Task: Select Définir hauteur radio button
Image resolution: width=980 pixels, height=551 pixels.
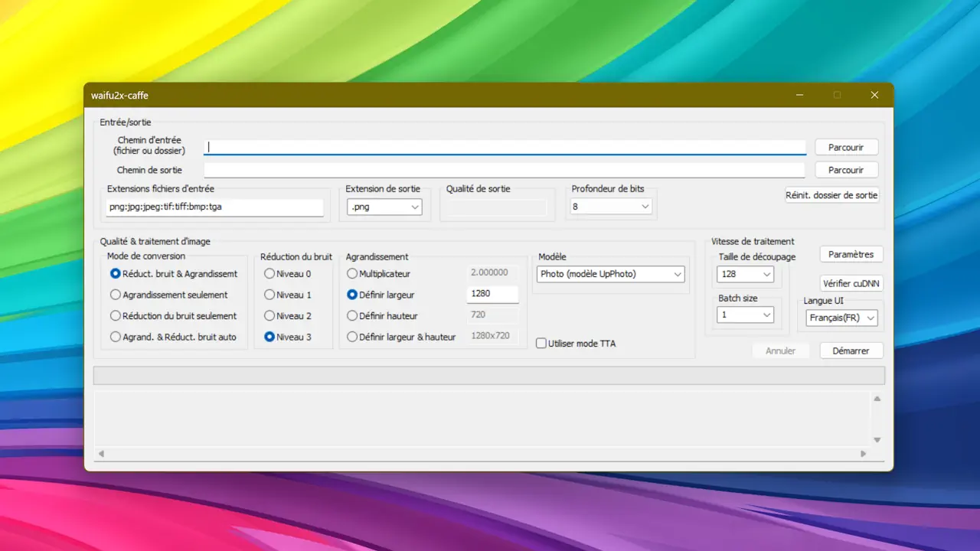Action: [x=352, y=316]
